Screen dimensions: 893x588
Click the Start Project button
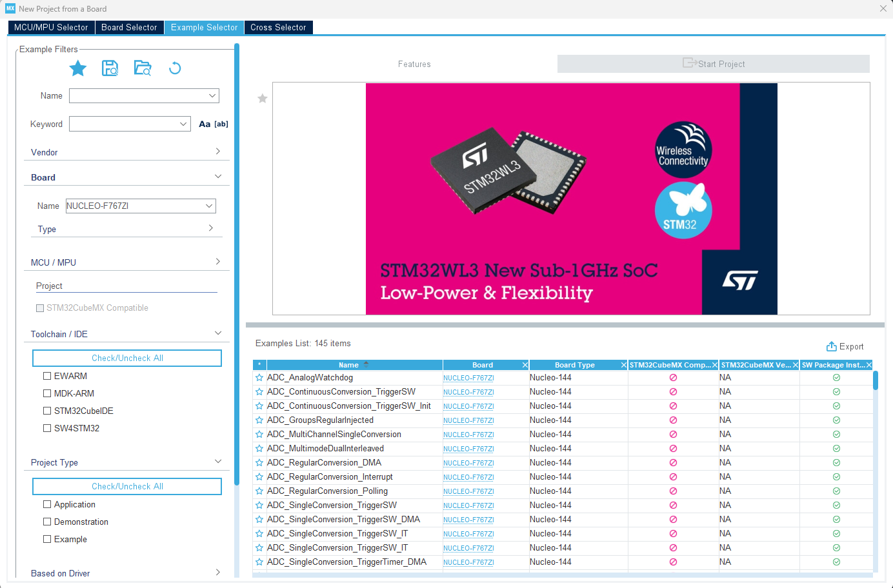(x=714, y=64)
